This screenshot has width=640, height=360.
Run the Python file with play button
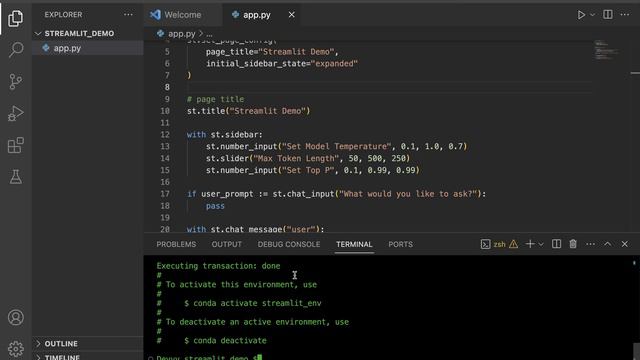pyautogui.click(x=580, y=15)
